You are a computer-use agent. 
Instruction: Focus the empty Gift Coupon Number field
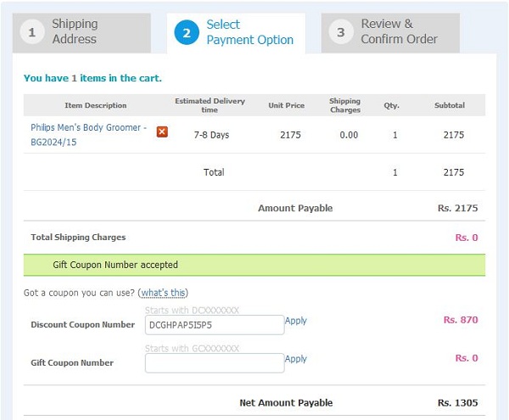click(x=215, y=363)
